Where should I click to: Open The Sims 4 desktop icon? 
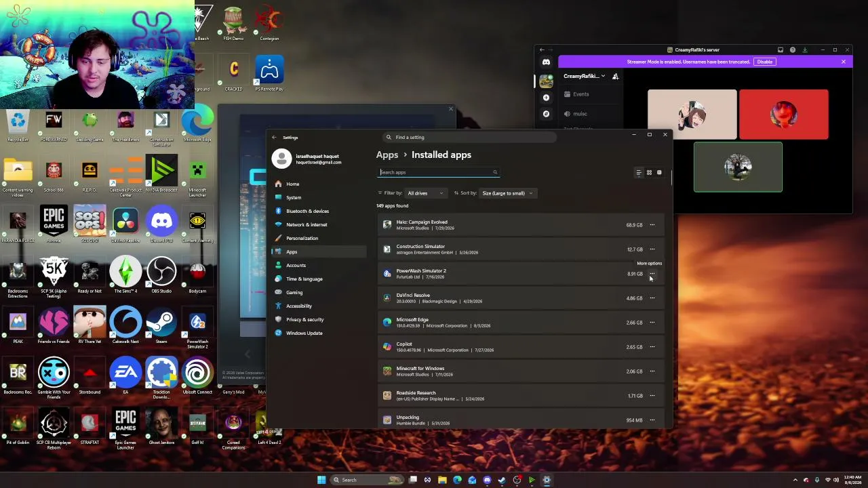[125, 275]
